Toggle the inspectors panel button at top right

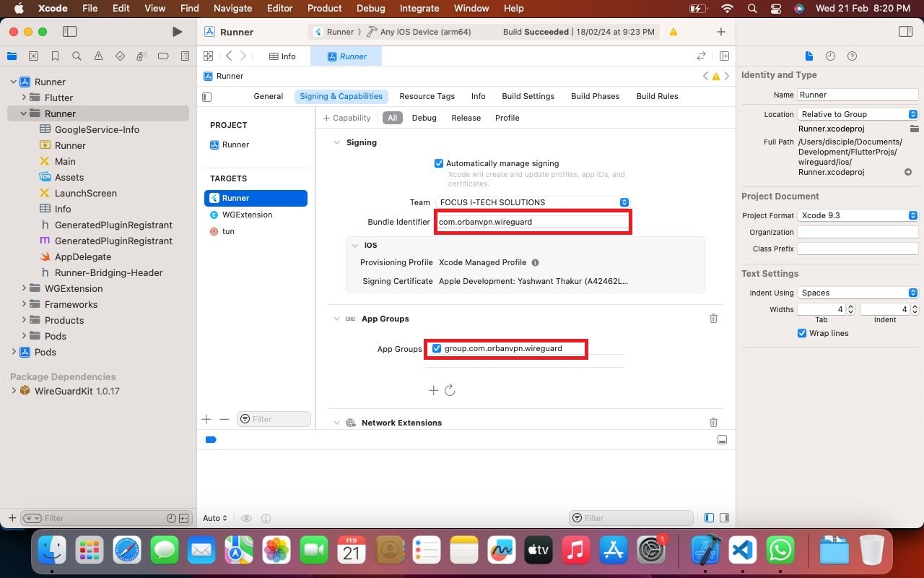click(905, 32)
